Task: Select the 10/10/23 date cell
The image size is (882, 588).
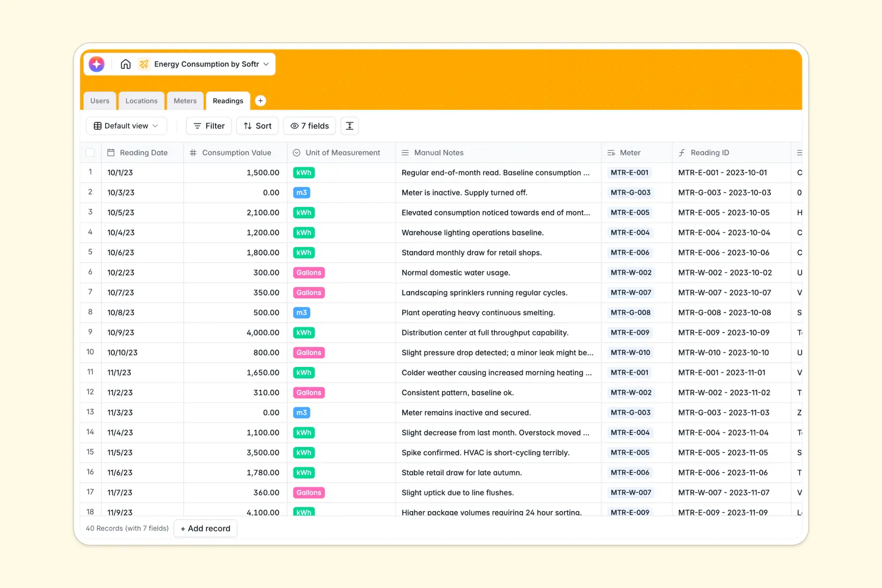Action: click(143, 353)
